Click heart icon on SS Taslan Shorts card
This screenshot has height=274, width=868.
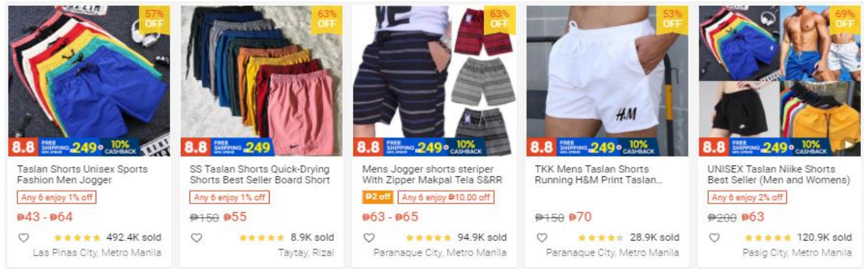coord(196,238)
